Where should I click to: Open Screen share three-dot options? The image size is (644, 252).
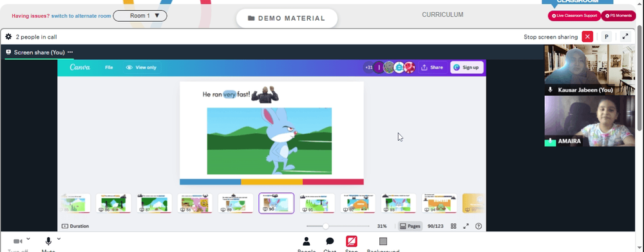[x=70, y=52]
